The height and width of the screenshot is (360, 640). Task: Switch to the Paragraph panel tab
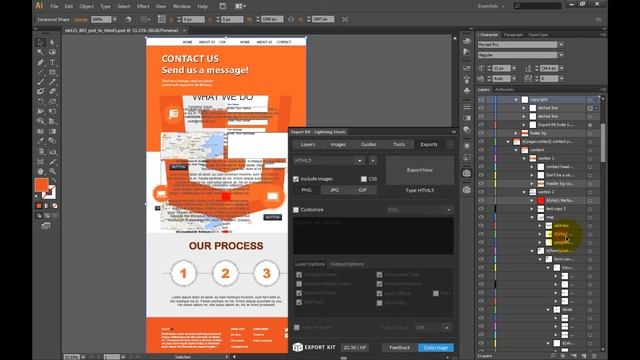tap(513, 35)
